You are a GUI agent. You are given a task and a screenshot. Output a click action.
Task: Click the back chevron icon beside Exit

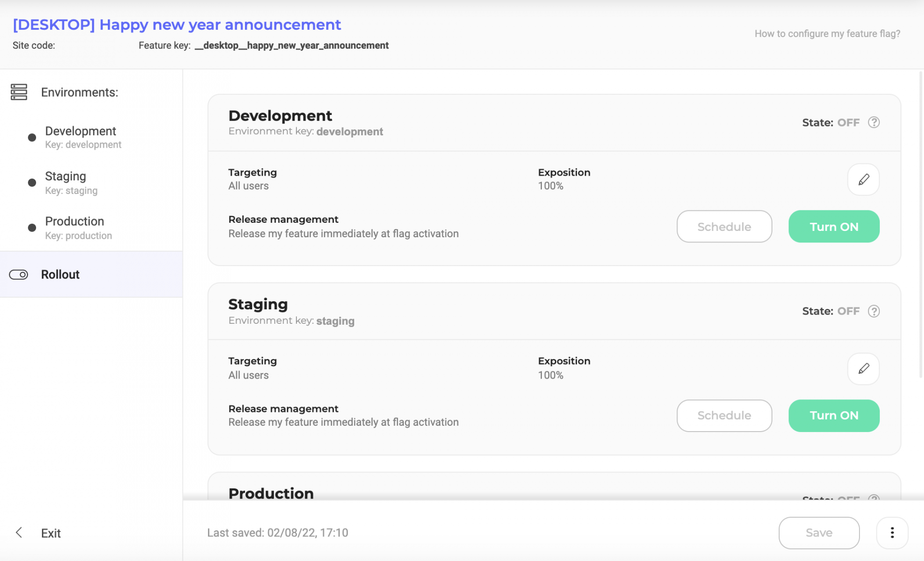point(19,532)
